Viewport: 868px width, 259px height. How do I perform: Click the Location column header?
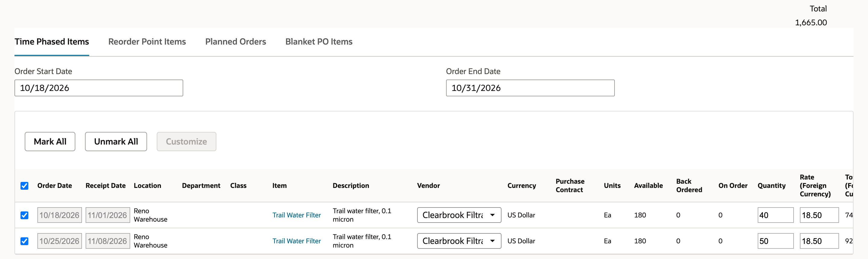point(147,186)
